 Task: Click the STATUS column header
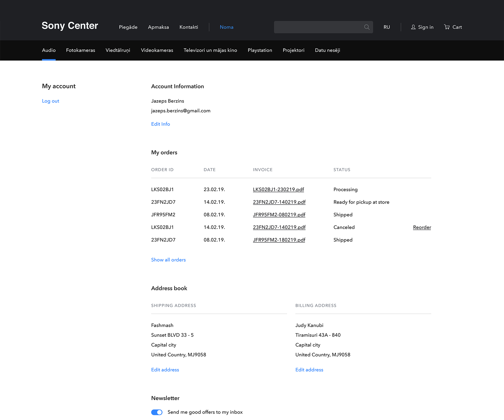pyautogui.click(x=342, y=170)
